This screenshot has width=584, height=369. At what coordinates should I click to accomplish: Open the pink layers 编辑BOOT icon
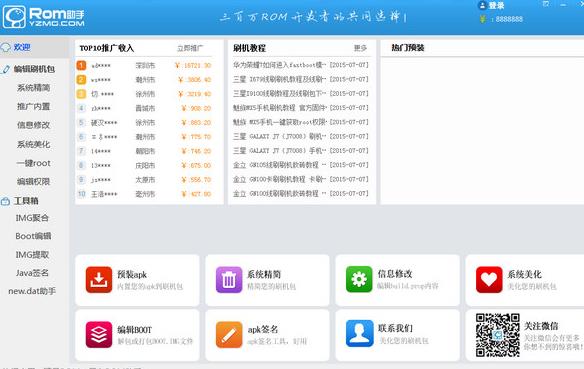(99, 334)
